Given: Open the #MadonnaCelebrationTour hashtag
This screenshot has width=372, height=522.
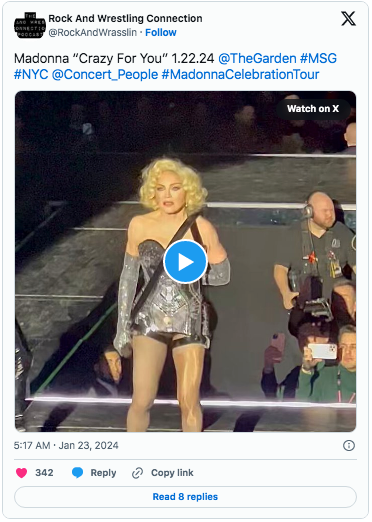Looking at the screenshot, I should pyautogui.click(x=240, y=74).
